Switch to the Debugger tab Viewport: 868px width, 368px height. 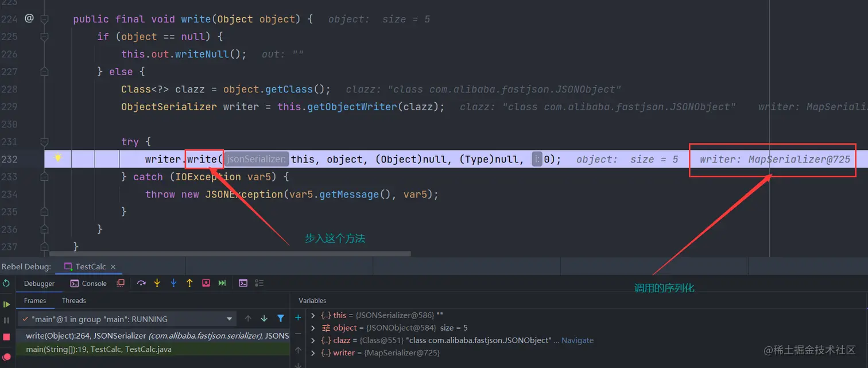tap(39, 284)
